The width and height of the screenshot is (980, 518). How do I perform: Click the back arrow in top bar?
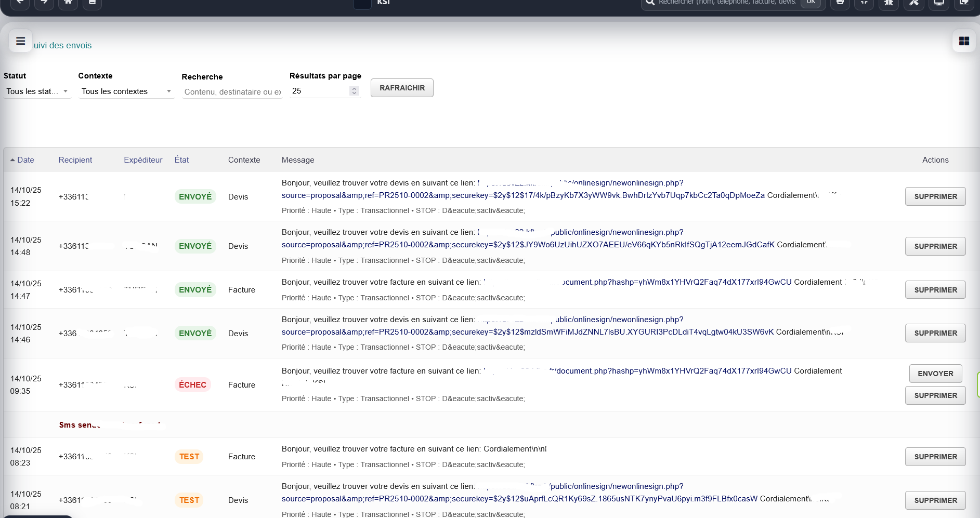(x=20, y=3)
